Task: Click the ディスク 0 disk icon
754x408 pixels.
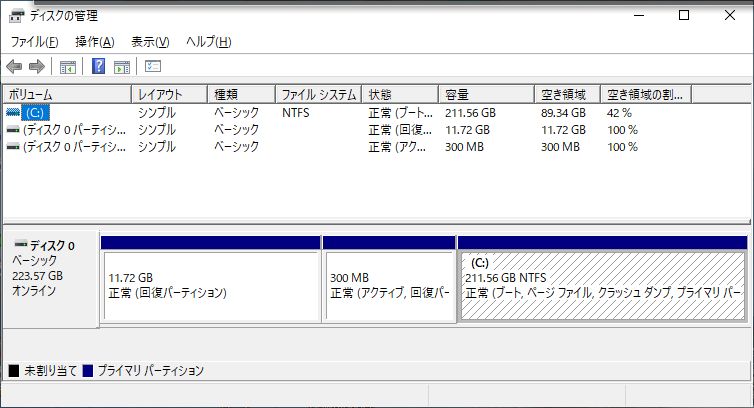Action: (x=21, y=242)
